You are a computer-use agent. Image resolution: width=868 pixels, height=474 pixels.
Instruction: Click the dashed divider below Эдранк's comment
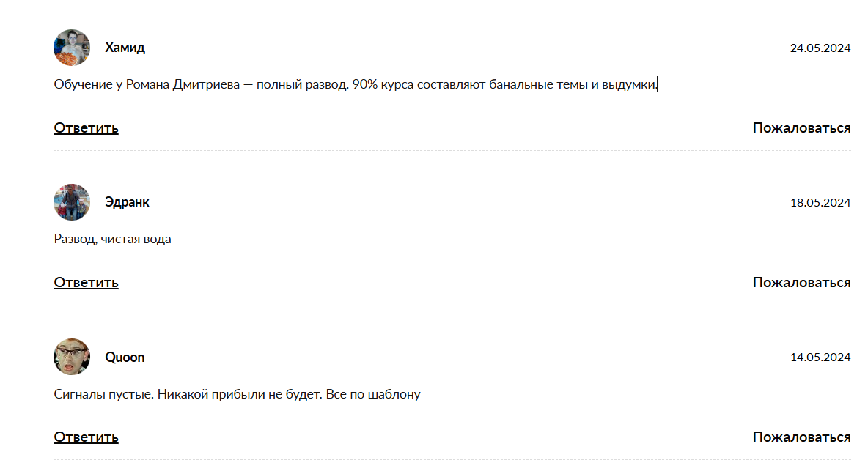pos(452,305)
